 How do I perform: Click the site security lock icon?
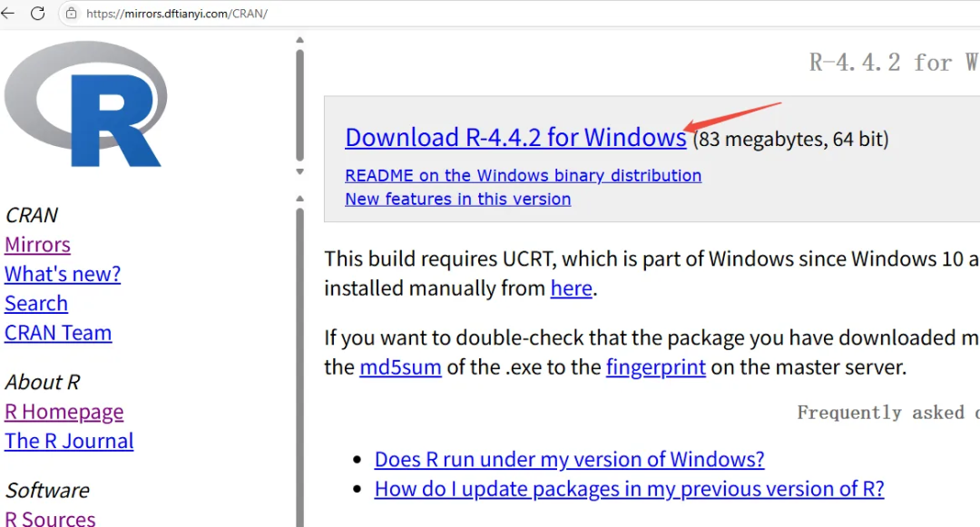(x=72, y=13)
